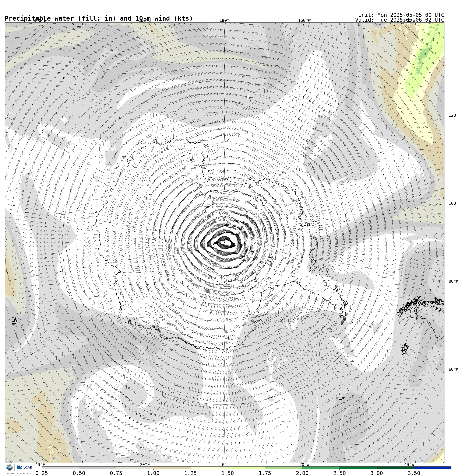Screen dimensions: 458x476
Task: Pick the yellow-green segment between 1.50 and 1.75
Action: (x=246, y=468)
